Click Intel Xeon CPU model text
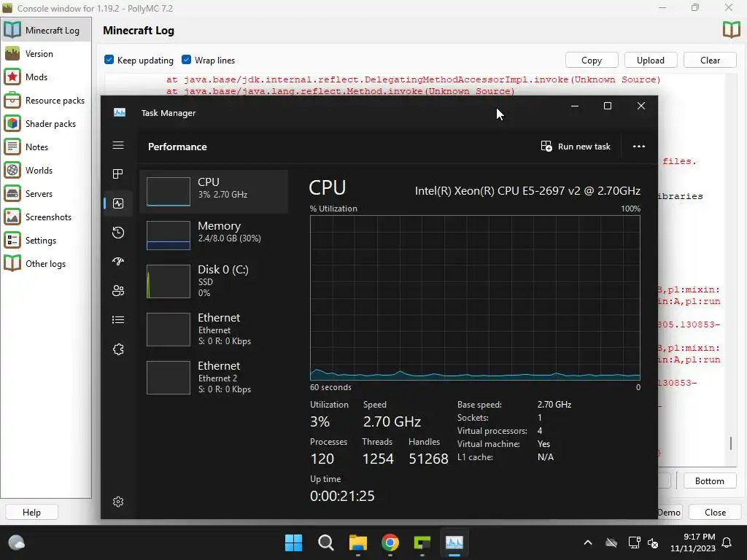The image size is (747, 560). (x=527, y=191)
